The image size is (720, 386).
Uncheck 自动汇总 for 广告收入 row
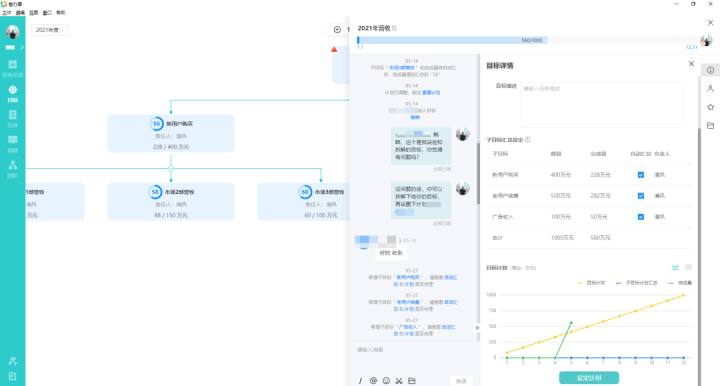pos(641,217)
